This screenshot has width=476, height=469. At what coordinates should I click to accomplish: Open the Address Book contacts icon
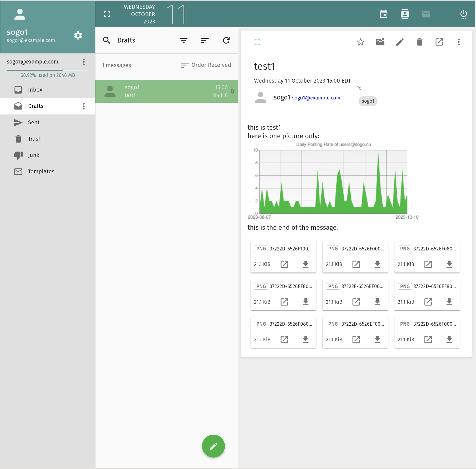click(405, 14)
